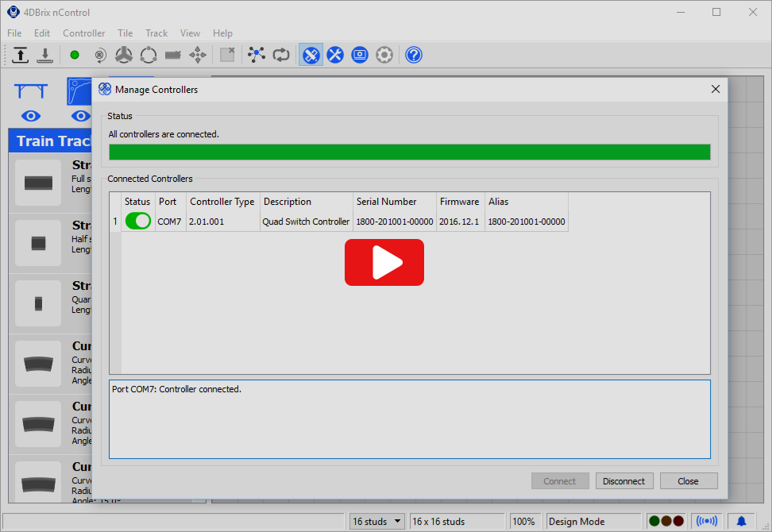Open the gear settings toolbar icon
Screen dimensions: 772x532
384,55
